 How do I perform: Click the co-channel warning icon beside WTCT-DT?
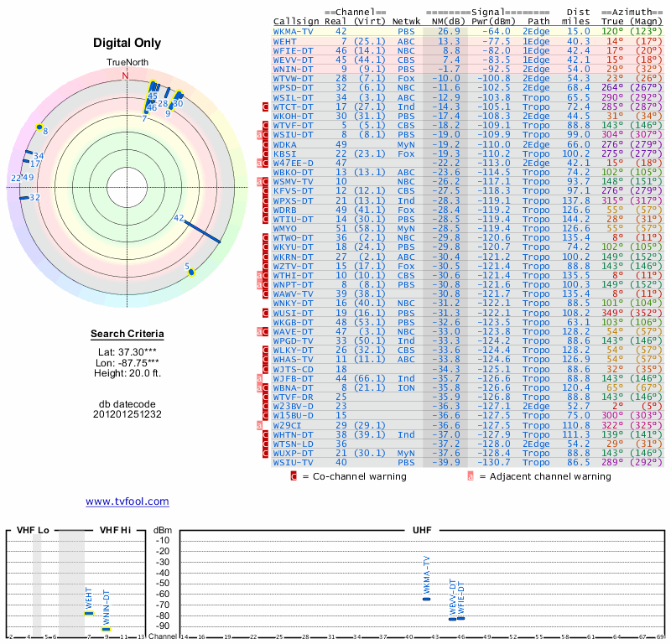[x=266, y=107]
